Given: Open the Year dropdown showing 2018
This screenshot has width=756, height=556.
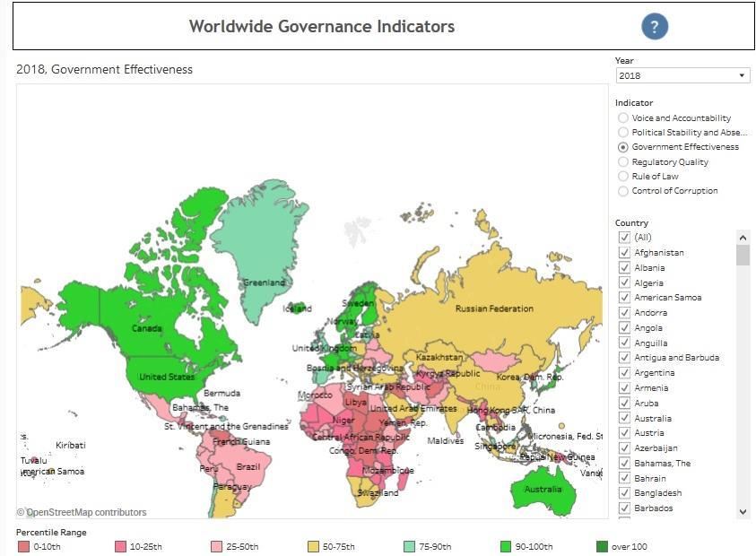Looking at the screenshot, I should click(x=682, y=75).
